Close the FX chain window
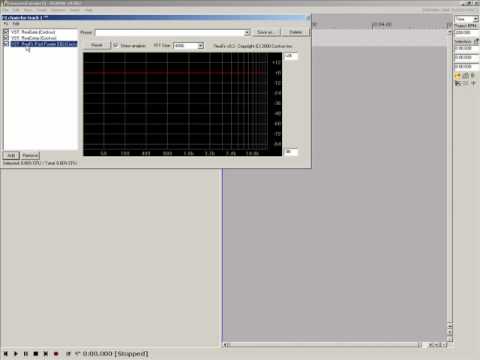 308,18
